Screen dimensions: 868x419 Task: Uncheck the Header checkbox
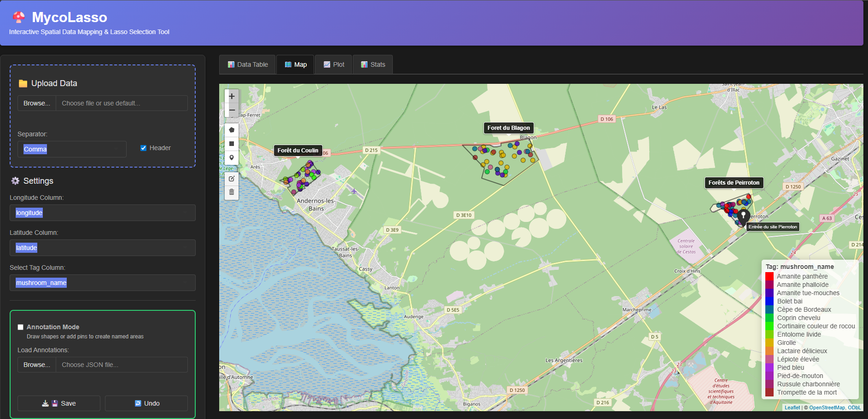pyautogui.click(x=143, y=147)
